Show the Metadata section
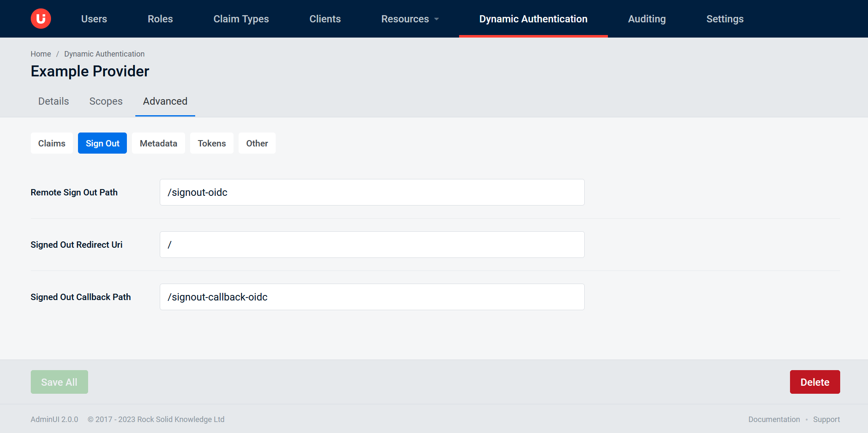 159,143
